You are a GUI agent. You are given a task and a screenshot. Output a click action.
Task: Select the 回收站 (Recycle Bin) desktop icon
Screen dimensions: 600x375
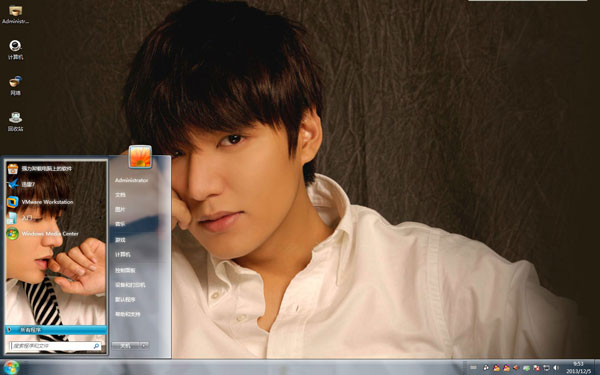(15, 121)
